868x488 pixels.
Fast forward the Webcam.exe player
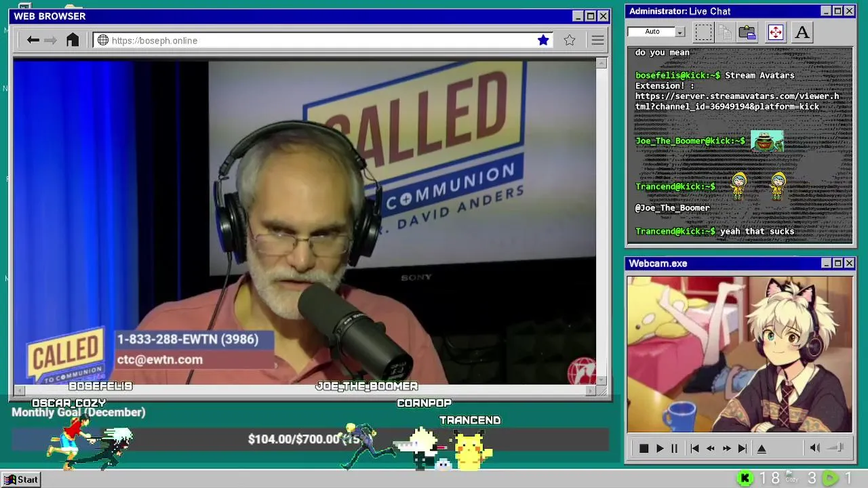pyautogui.click(x=726, y=448)
